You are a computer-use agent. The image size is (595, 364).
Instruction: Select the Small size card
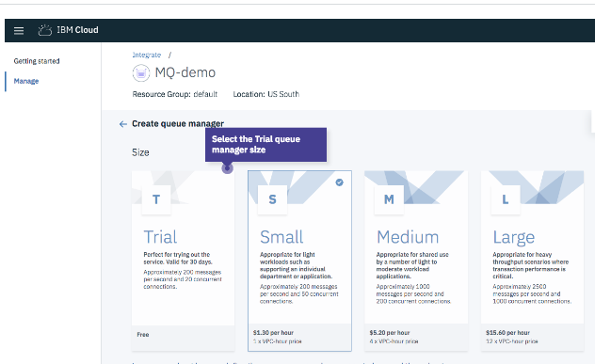pos(299,261)
